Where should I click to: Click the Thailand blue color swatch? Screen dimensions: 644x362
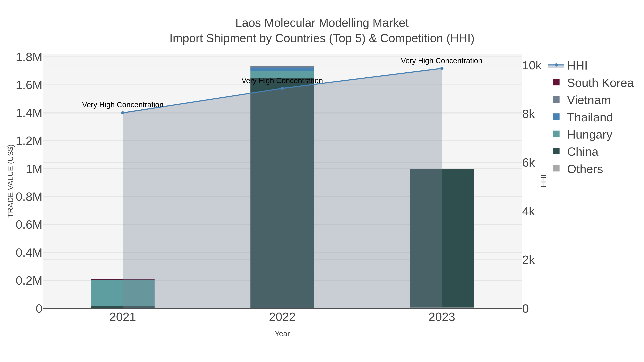pyautogui.click(x=556, y=117)
